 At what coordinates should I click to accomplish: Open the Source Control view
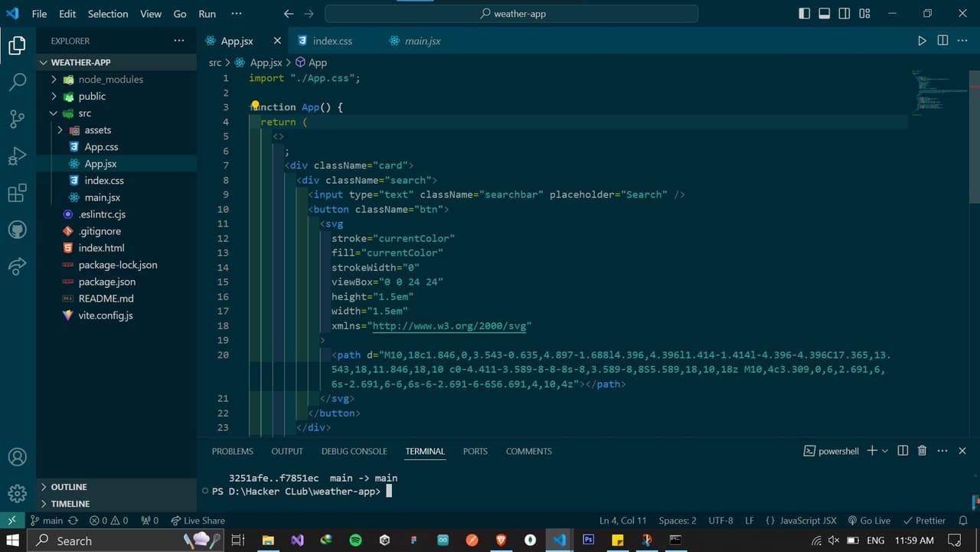pos(17,119)
